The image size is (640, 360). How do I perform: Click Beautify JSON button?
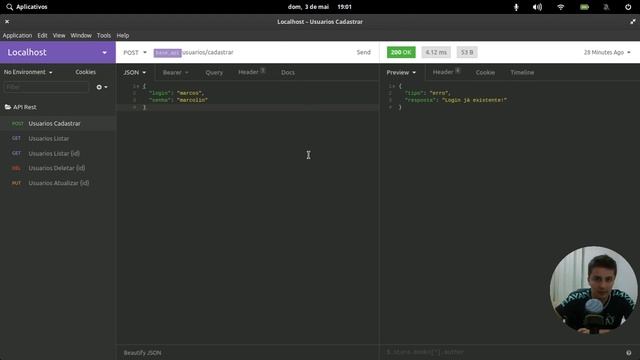(x=142, y=353)
